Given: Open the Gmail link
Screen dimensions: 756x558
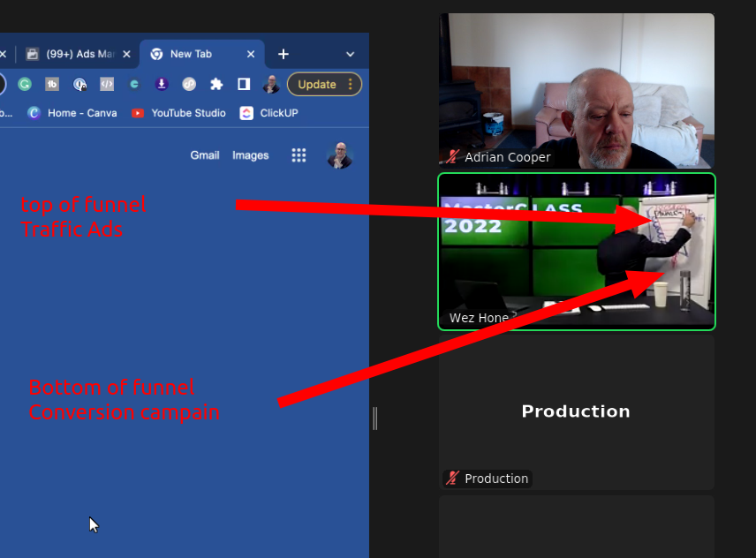Looking at the screenshot, I should [x=205, y=155].
